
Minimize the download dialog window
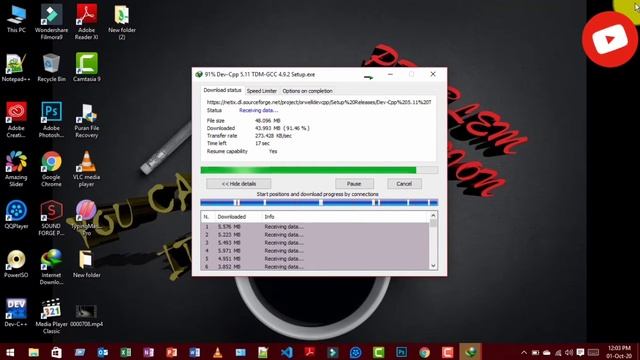click(390, 74)
